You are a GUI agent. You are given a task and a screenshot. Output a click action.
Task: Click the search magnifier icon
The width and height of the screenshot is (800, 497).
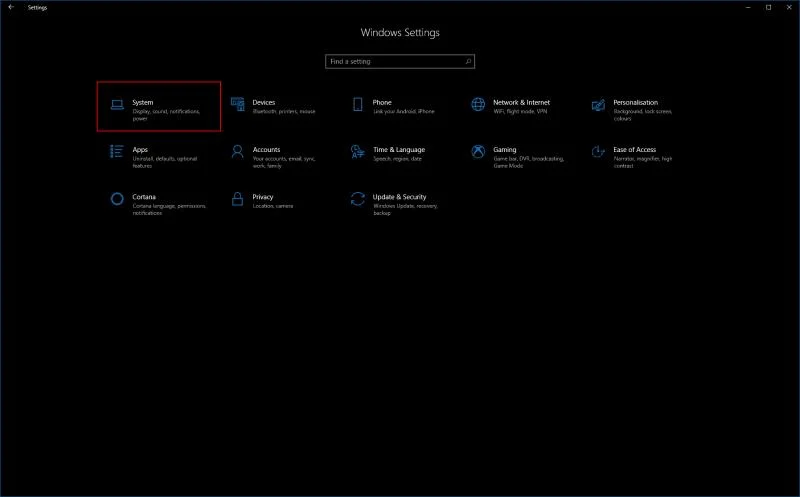[x=468, y=62]
